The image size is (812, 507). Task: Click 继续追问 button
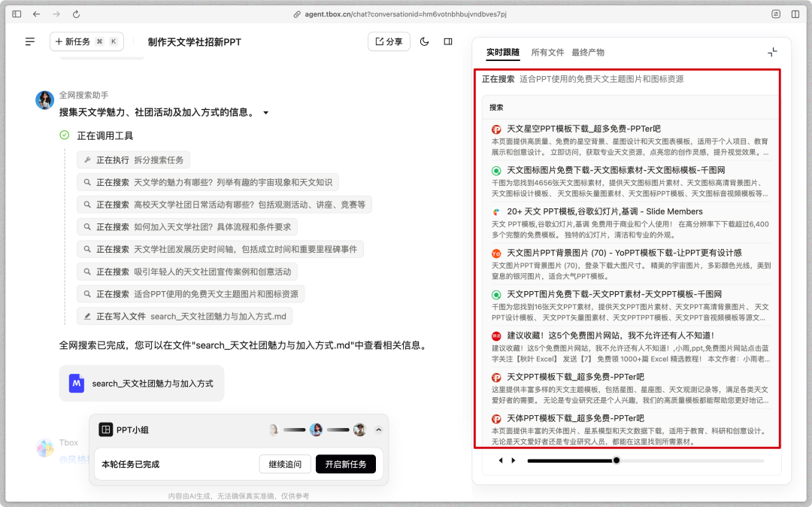[285, 464]
